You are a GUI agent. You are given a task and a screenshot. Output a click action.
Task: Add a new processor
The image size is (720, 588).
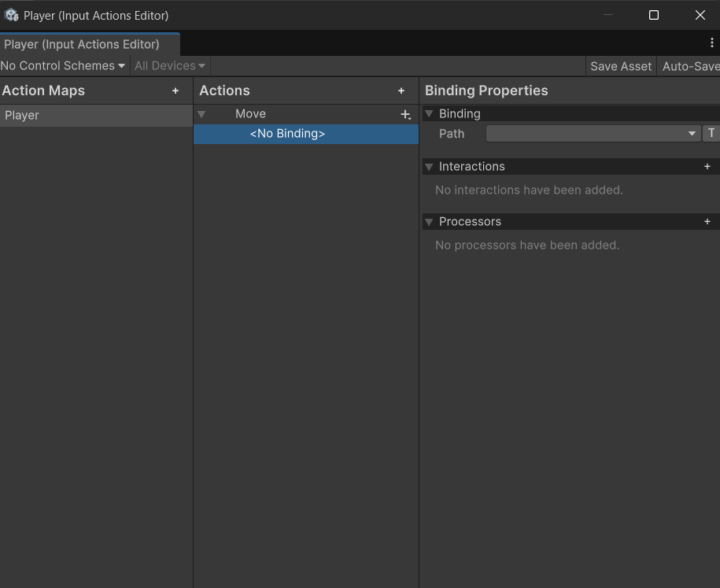(x=707, y=221)
